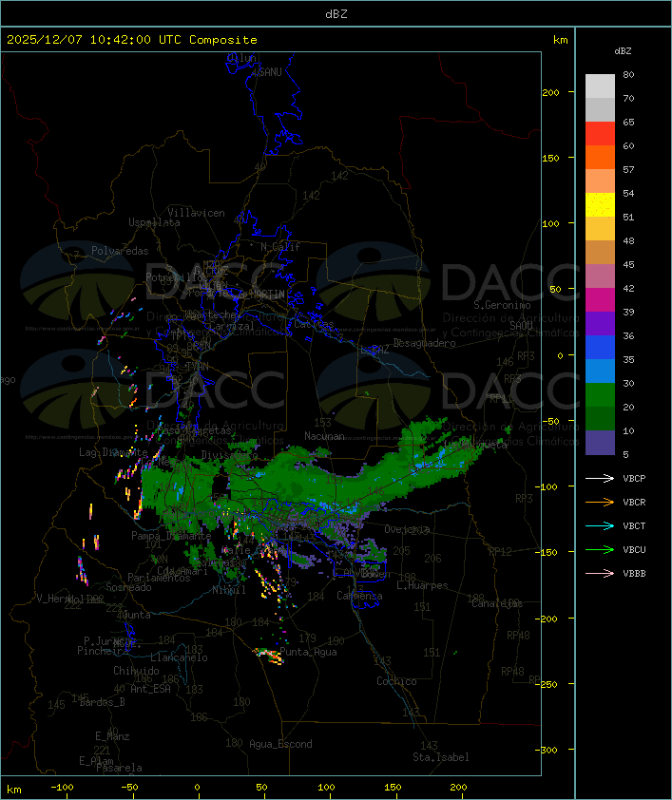Click the Cochico place label
This screenshot has width=672, height=800.
396,681
